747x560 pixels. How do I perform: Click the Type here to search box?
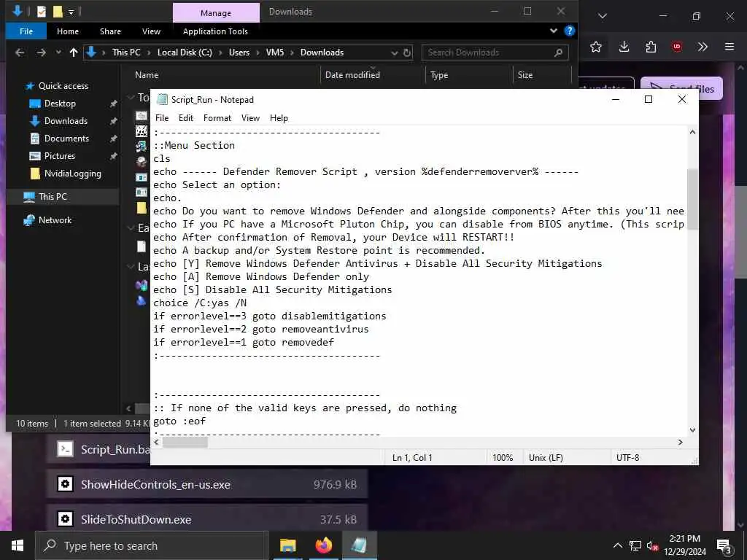click(x=152, y=545)
